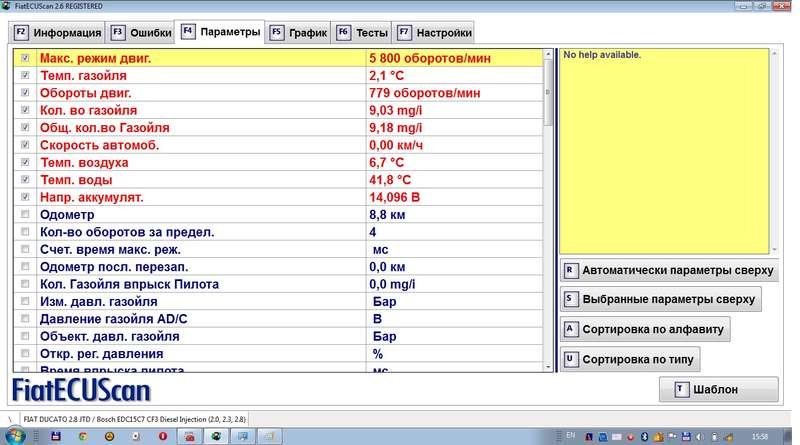Screen dimensions: 800x445
Task: Uncheck the Темп. газойля parameter checkbox
Action: [x=25, y=76]
